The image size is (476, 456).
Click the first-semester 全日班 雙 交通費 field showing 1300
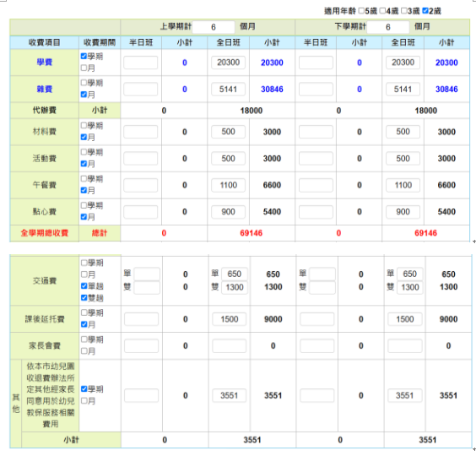(x=235, y=287)
